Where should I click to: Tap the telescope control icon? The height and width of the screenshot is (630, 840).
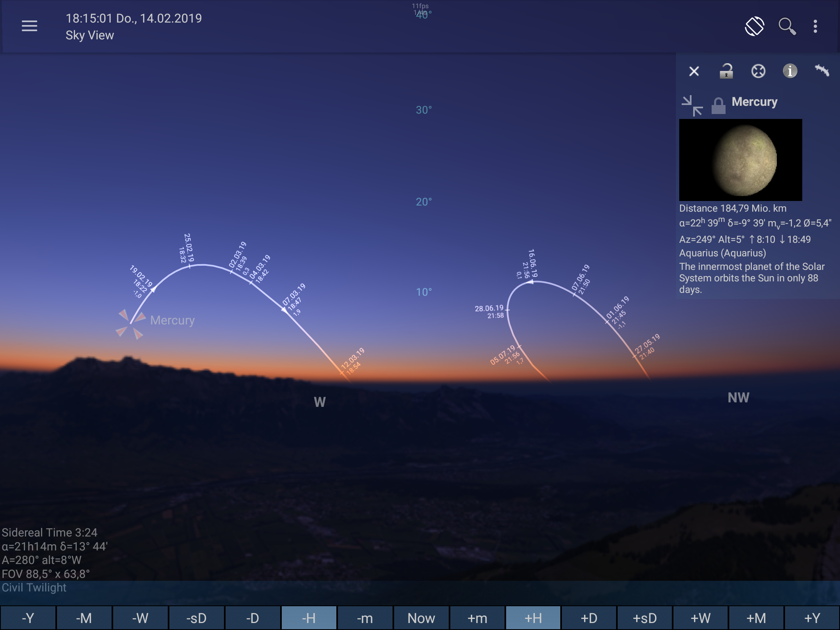[x=822, y=71]
